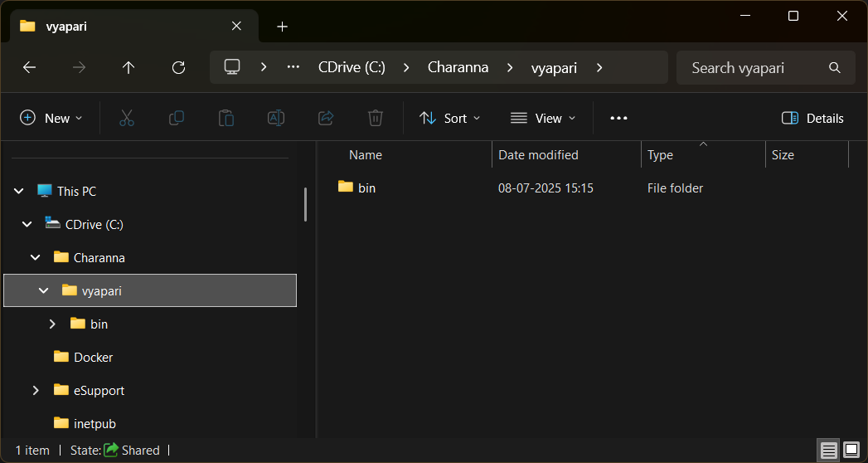Click the Cut scissors icon
The image size is (868, 463).
click(x=127, y=118)
